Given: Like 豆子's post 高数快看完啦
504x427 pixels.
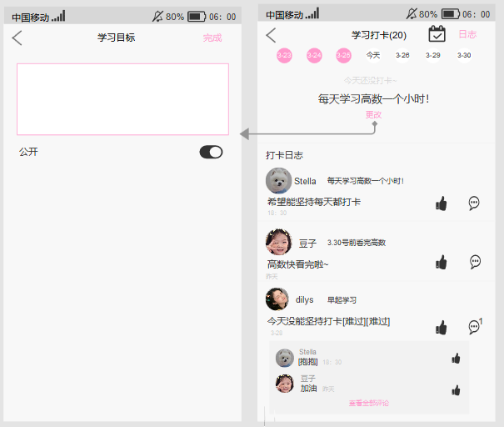Looking at the screenshot, I should point(442,262).
